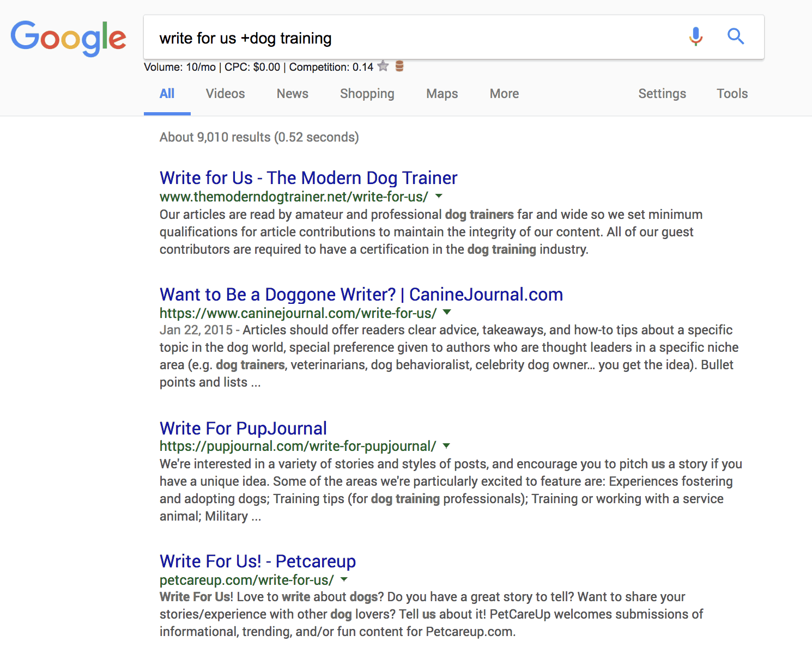Click the Google logo to return home
The width and height of the screenshot is (812, 660).
click(x=68, y=38)
